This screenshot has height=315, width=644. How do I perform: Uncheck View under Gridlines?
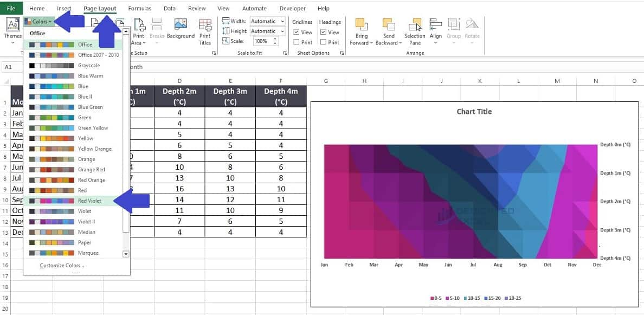295,32
